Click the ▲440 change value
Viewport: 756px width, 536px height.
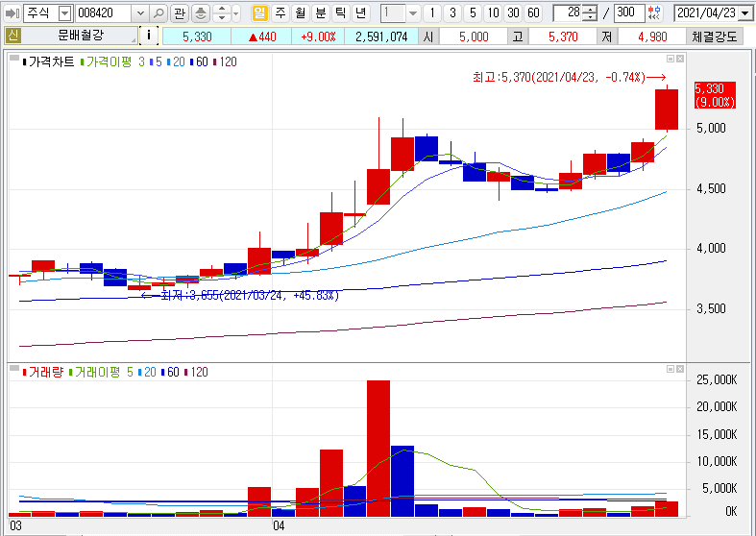pyautogui.click(x=262, y=37)
